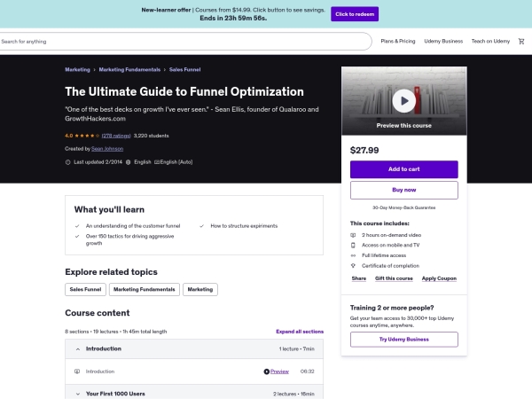Click checkmark beside customer funnel understanding
This screenshot has width=532, height=399.
tap(77, 226)
